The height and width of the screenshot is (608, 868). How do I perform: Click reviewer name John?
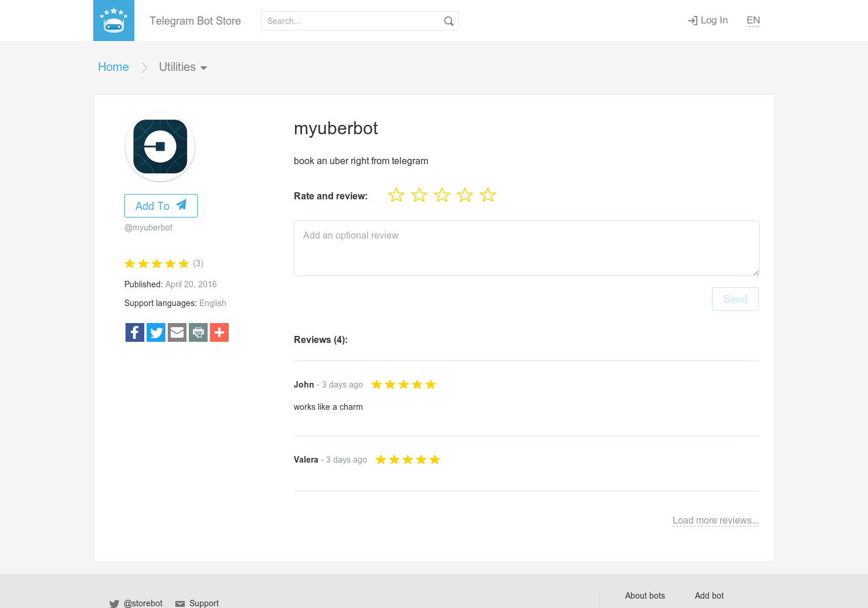304,385
